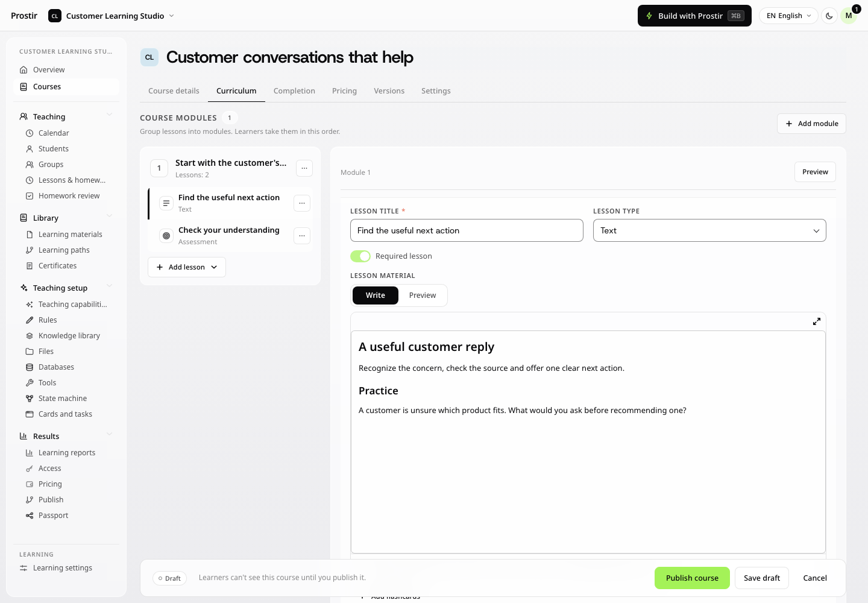The image size is (868, 603).
Task: Open Cards and tasks
Action: click(66, 414)
